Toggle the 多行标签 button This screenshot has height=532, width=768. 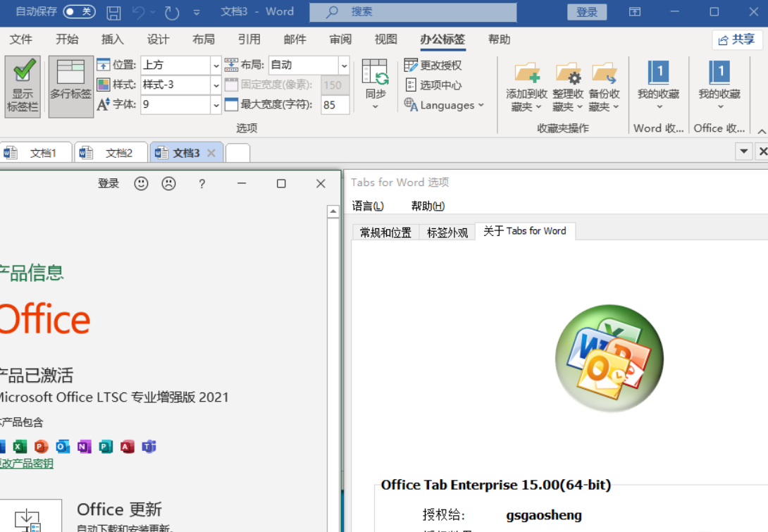tap(71, 86)
